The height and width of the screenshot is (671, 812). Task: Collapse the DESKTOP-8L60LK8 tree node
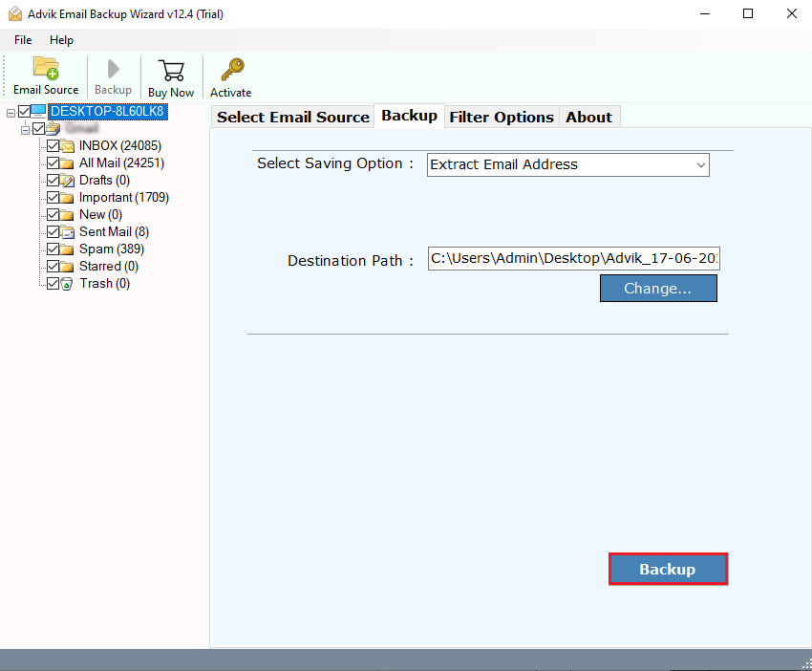(x=11, y=113)
